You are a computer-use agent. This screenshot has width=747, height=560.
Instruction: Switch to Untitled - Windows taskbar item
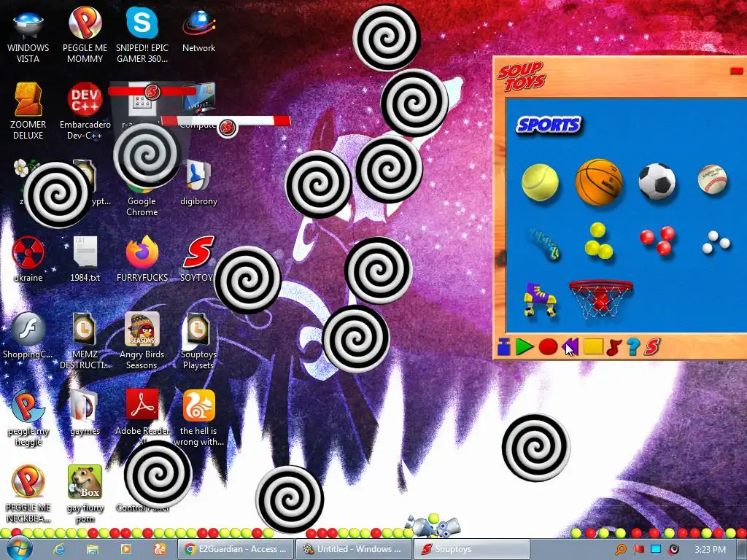(x=352, y=549)
